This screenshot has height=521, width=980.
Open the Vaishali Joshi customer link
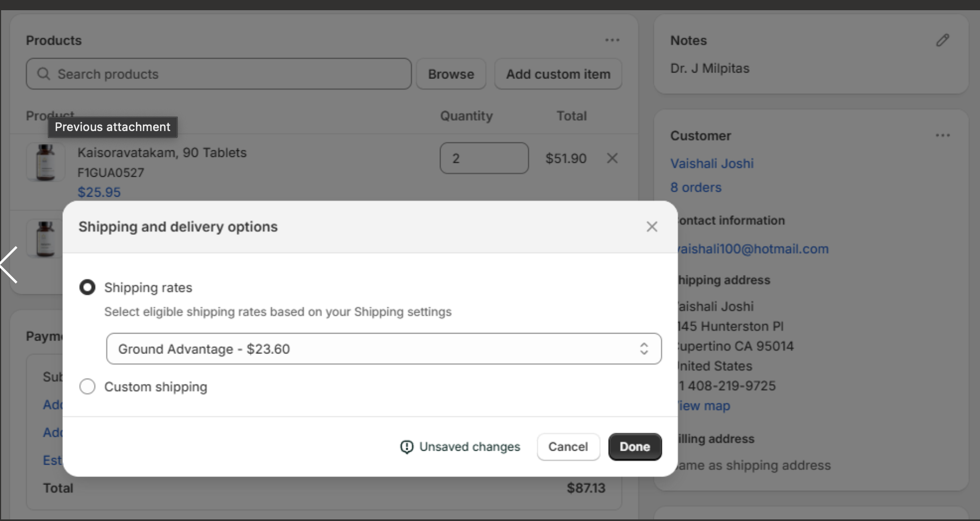pyautogui.click(x=711, y=163)
